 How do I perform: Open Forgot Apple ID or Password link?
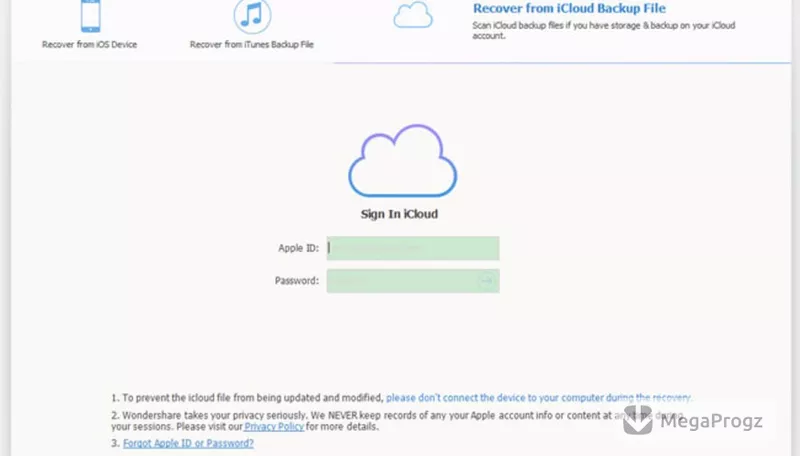[188, 443]
